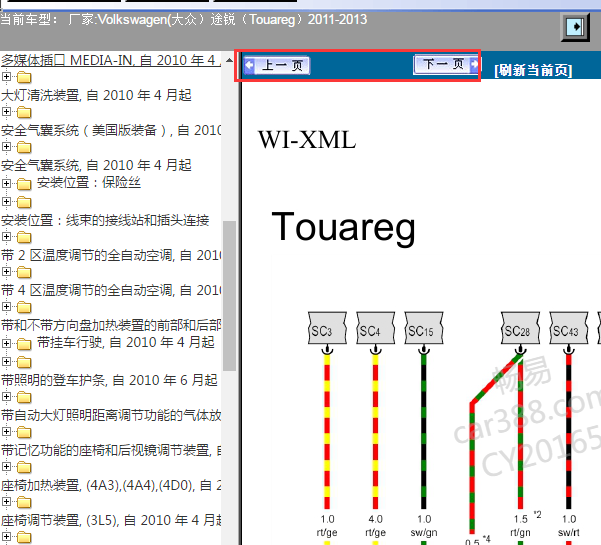Go to previous page with 上一页 button
The height and width of the screenshot is (545, 601).
point(277,66)
